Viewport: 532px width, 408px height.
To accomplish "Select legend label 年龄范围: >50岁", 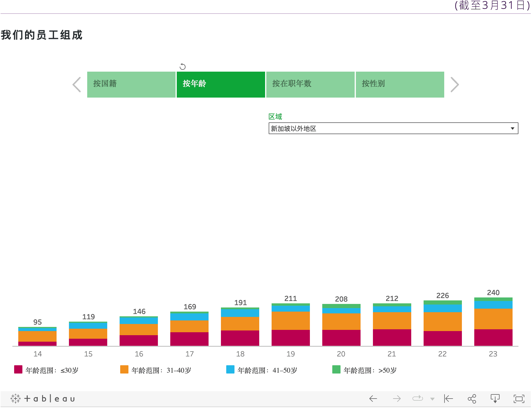I will point(370,370).
